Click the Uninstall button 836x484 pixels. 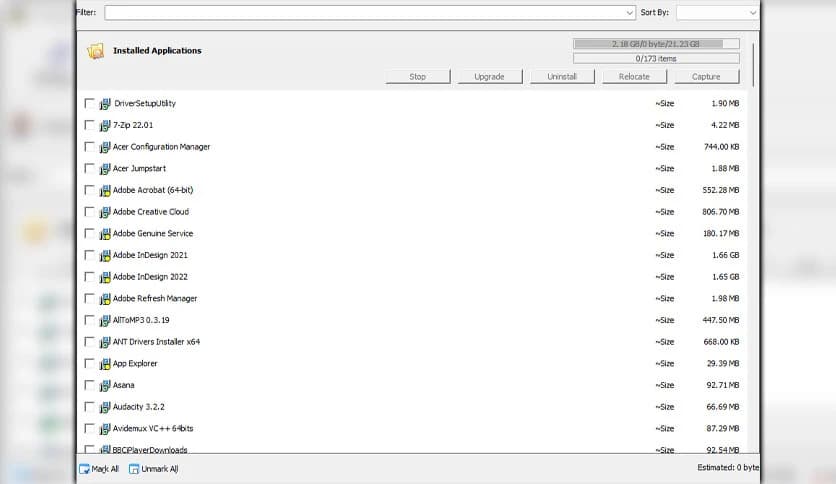(562, 77)
